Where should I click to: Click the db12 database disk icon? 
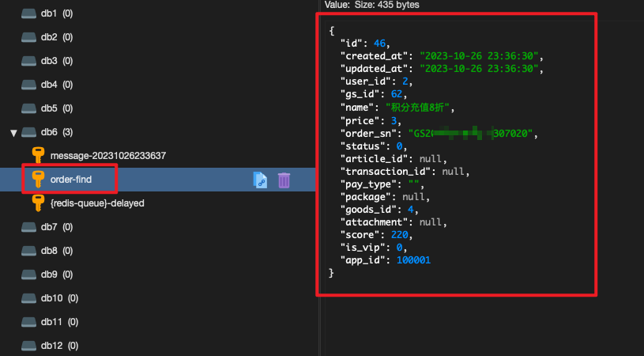pos(28,345)
